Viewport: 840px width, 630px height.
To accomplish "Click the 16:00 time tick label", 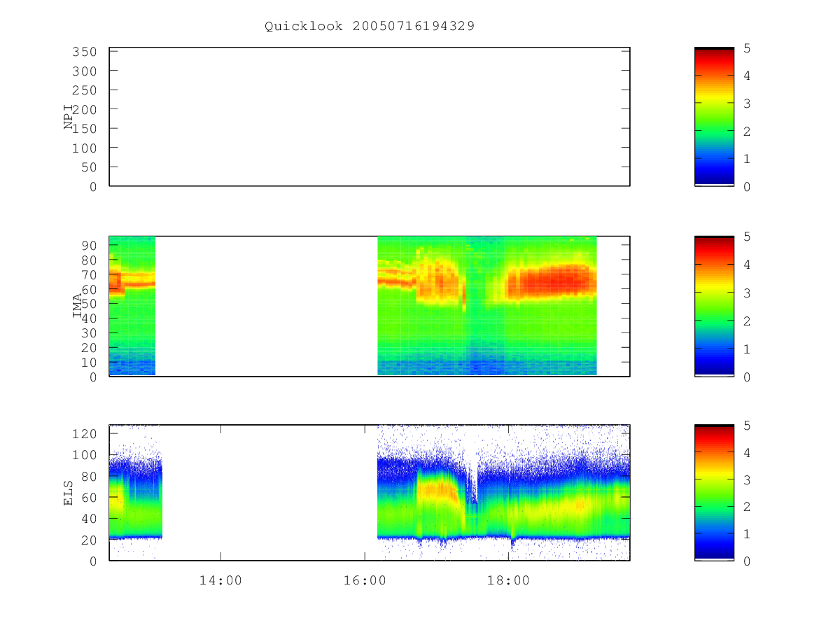I will 365,580.
